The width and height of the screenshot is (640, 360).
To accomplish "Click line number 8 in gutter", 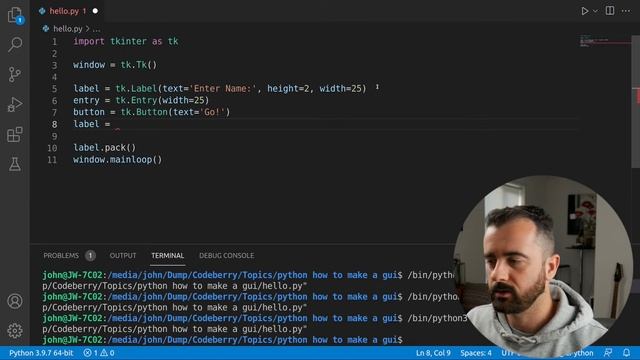I will click(x=54, y=124).
